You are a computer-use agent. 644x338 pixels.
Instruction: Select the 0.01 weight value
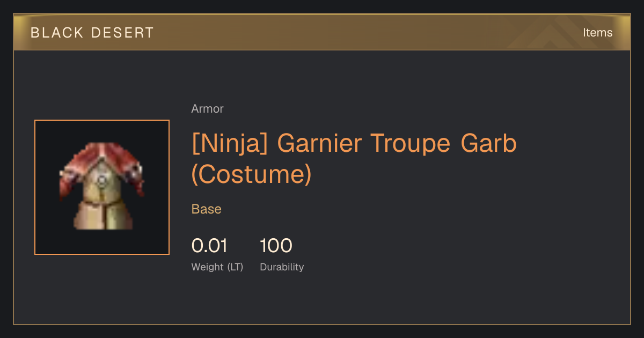(209, 246)
